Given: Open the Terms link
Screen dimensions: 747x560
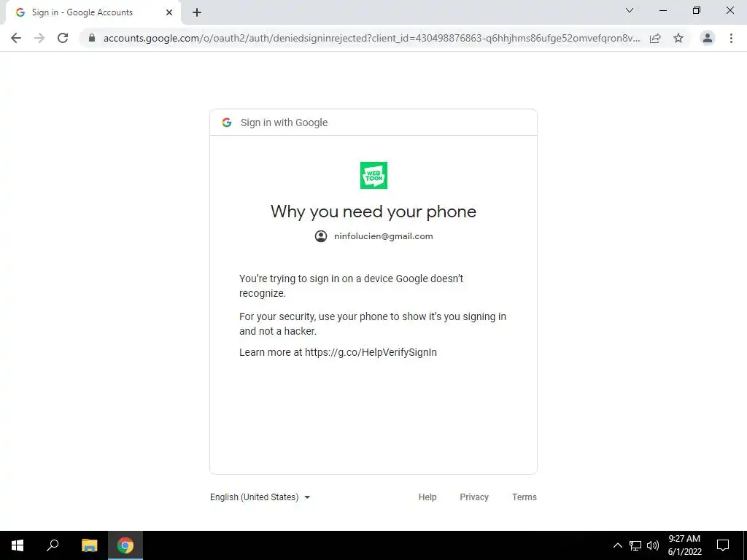Looking at the screenshot, I should click(x=524, y=497).
